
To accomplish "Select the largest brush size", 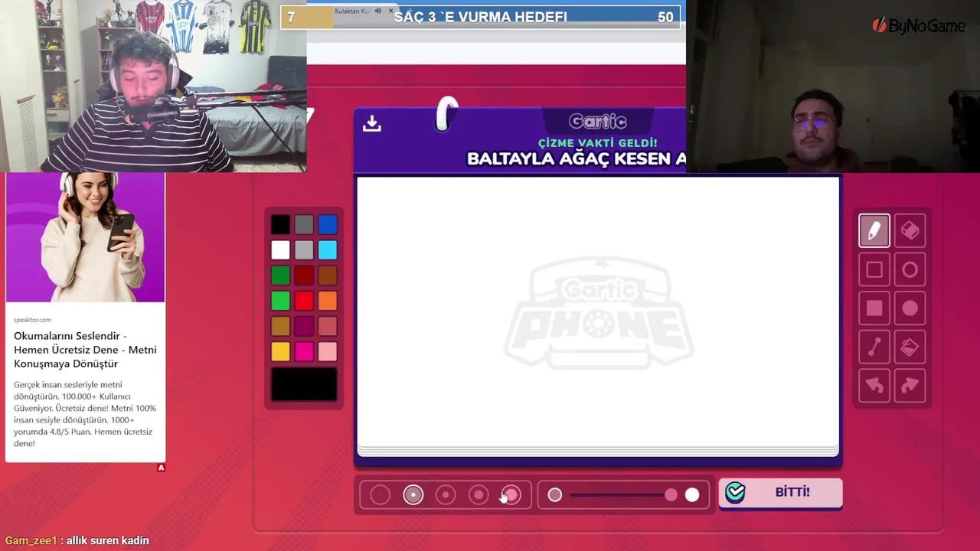I will pos(511,495).
